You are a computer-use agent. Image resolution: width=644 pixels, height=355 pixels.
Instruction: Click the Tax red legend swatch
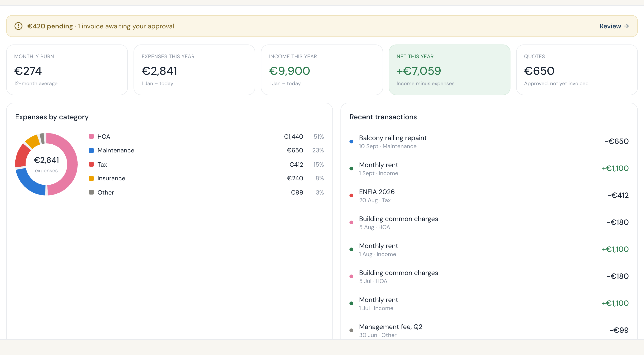(x=91, y=164)
